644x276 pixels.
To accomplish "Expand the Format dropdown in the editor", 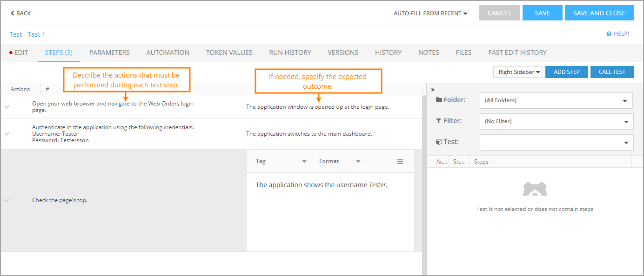I will (340, 161).
